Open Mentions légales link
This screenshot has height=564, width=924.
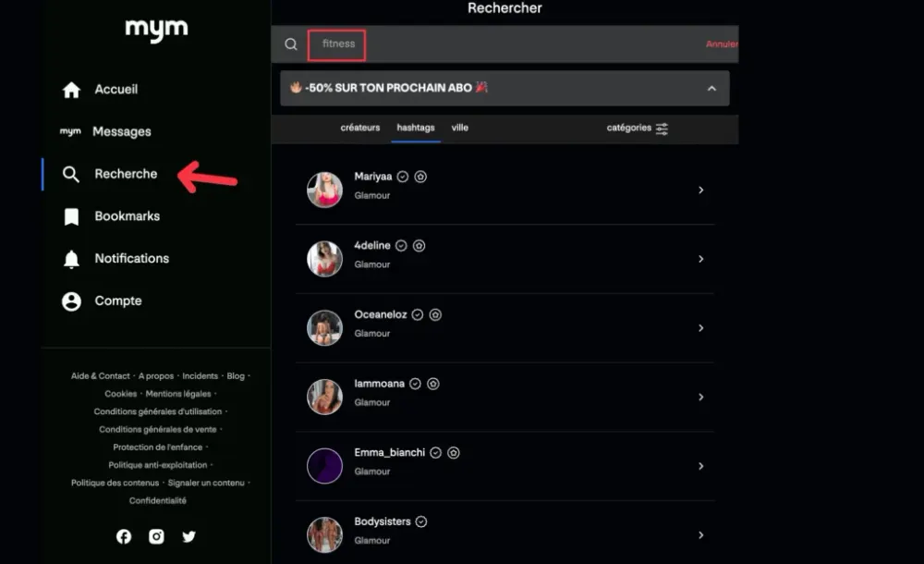(178, 394)
